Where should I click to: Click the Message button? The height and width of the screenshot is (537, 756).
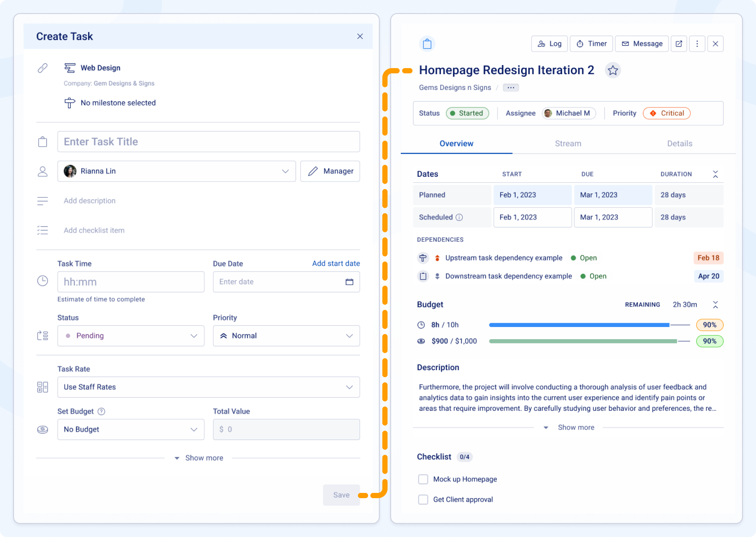(642, 44)
